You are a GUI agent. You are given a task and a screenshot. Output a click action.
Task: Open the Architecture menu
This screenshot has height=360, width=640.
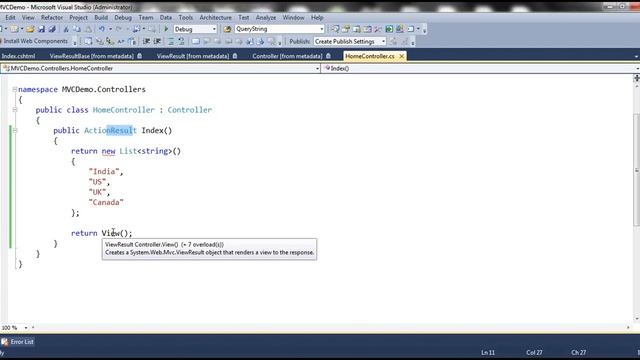tap(216, 18)
